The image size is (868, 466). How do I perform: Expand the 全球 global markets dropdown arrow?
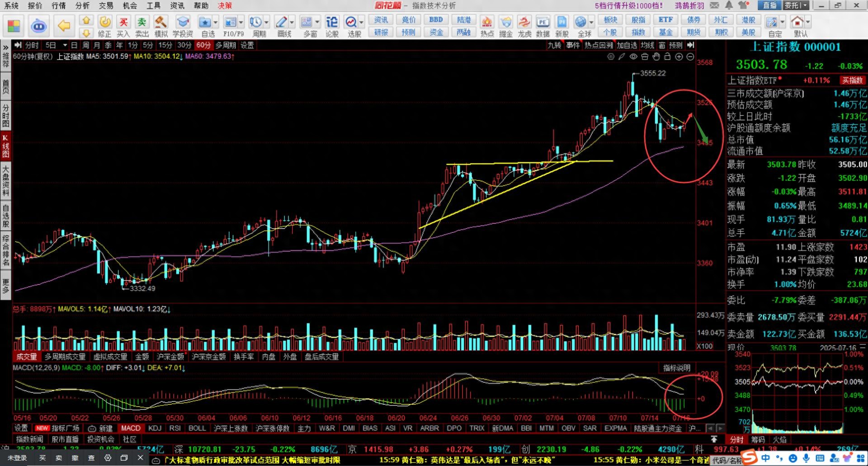pyautogui.click(x=591, y=22)
